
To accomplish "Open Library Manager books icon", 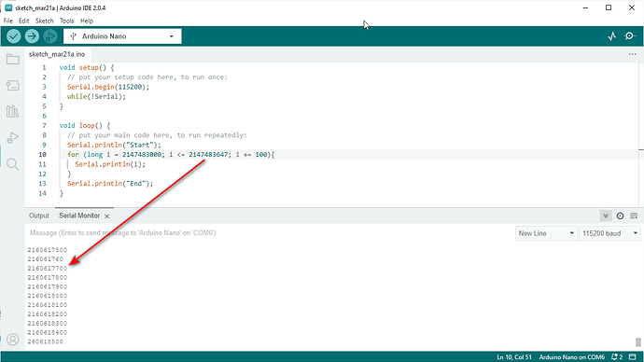I will 13,111.
